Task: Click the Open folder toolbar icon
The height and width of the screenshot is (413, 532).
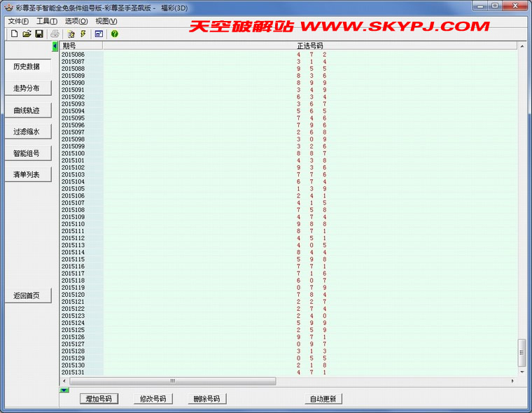Action: (27, 34)
